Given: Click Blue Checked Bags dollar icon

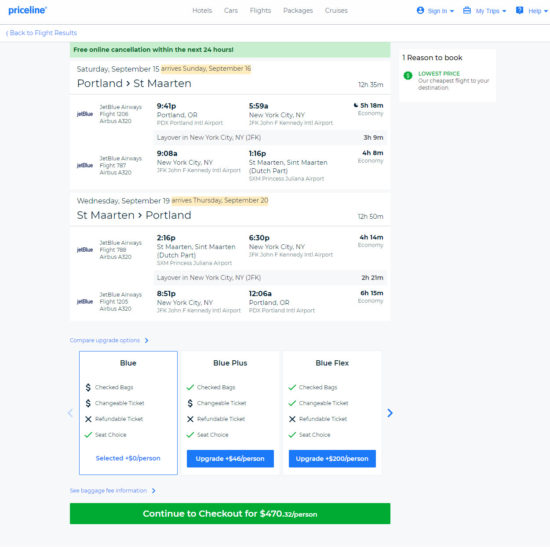Looking at the screenshot, I should click(88, 387).
